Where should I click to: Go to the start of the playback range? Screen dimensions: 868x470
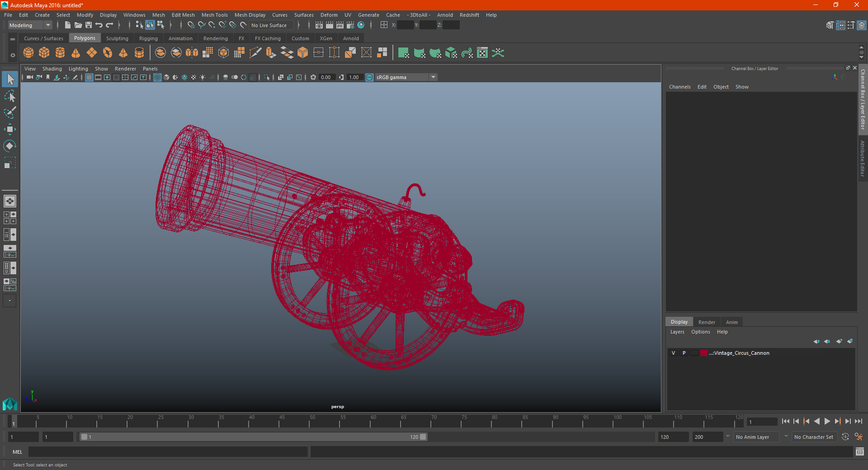click(785, 421)
